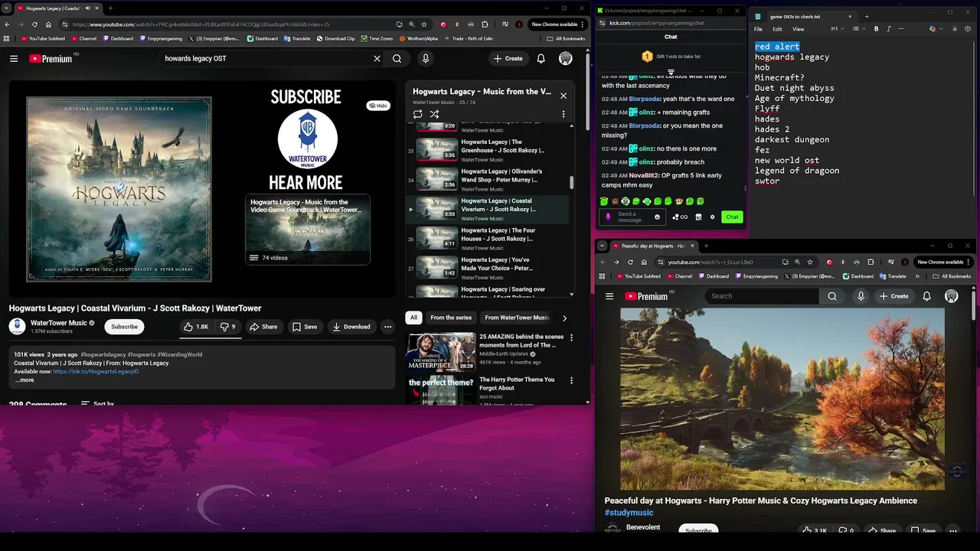Viewport: 980px width, 551px height.
Task: Add a new tab in Notepad
Action: (x=867, y=16)
